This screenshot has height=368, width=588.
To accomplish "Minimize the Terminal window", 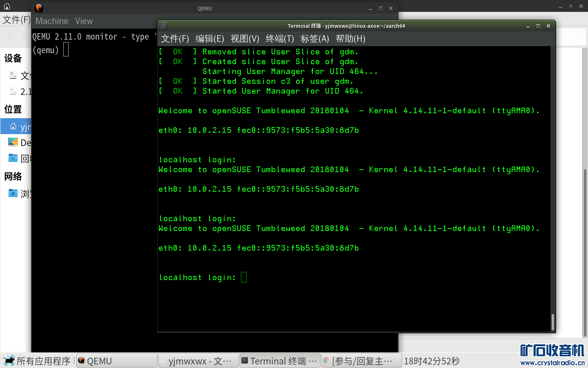I will coord(528,26).
